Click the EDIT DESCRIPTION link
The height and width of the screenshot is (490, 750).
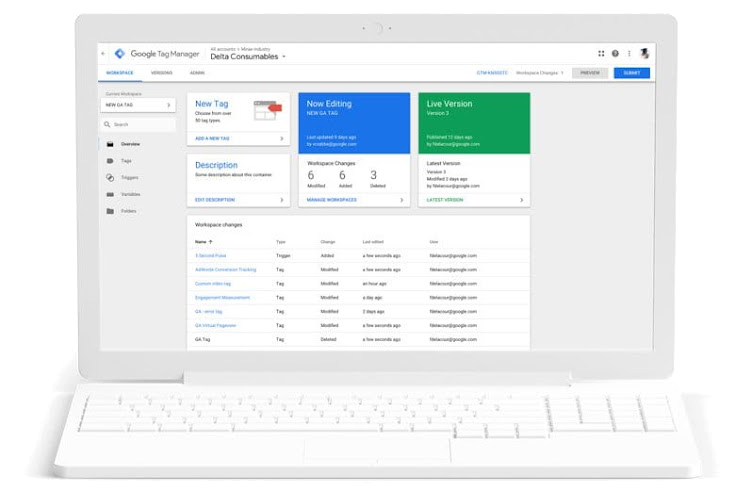click(215, 200)
